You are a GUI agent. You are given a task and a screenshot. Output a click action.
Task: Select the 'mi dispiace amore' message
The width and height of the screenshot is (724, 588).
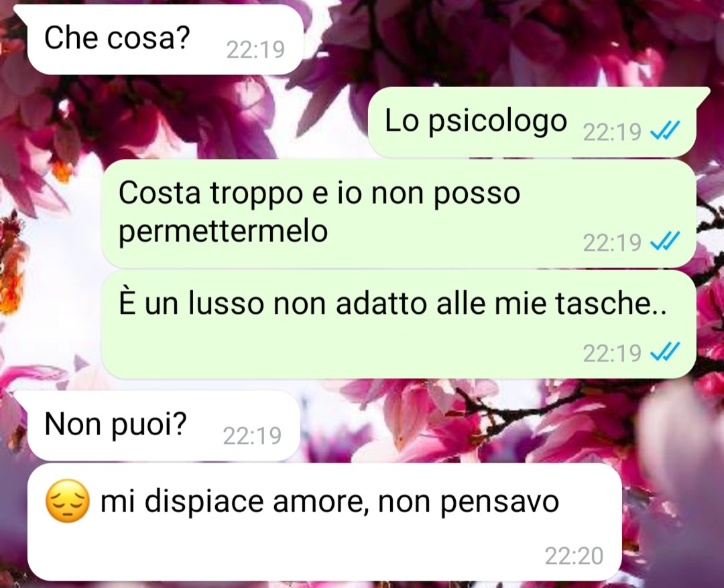coord(324,522)
